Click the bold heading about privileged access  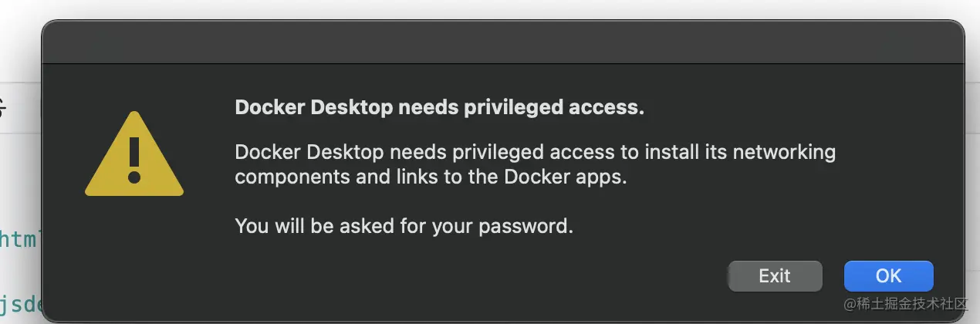[x=439, y=108]
